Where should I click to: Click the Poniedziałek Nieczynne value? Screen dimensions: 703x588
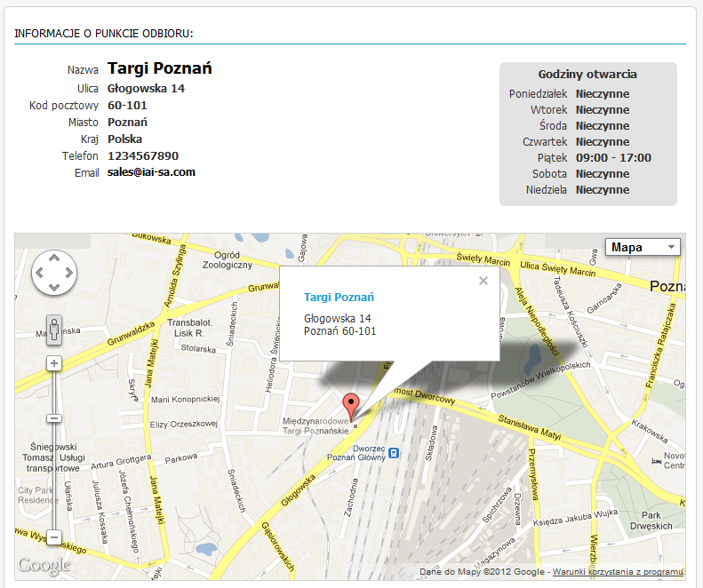click(603, 94)
